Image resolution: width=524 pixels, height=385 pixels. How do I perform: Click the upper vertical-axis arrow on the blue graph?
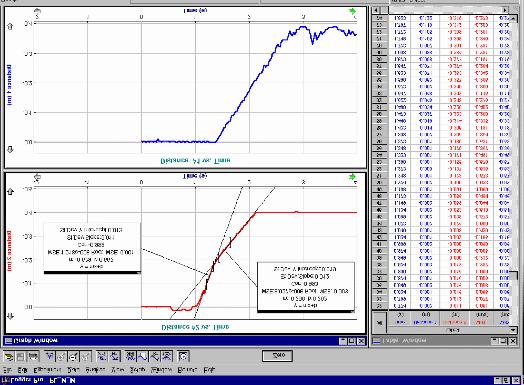coord(10,27)
